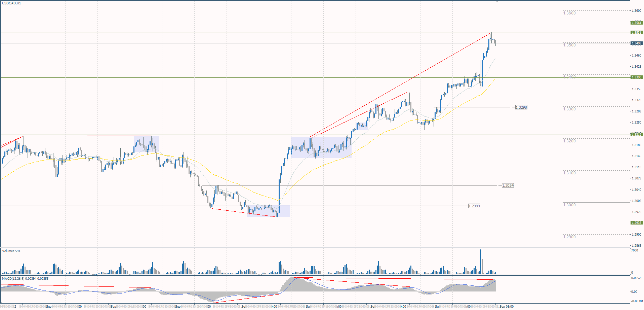The image size is (644, 310).
Task: Click the boxed 1.2989 level label
Action: 474,206
